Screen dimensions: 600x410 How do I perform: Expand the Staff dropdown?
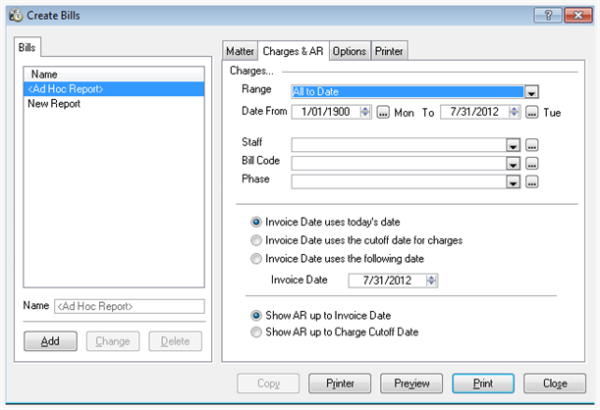click(x=513, y=145)
